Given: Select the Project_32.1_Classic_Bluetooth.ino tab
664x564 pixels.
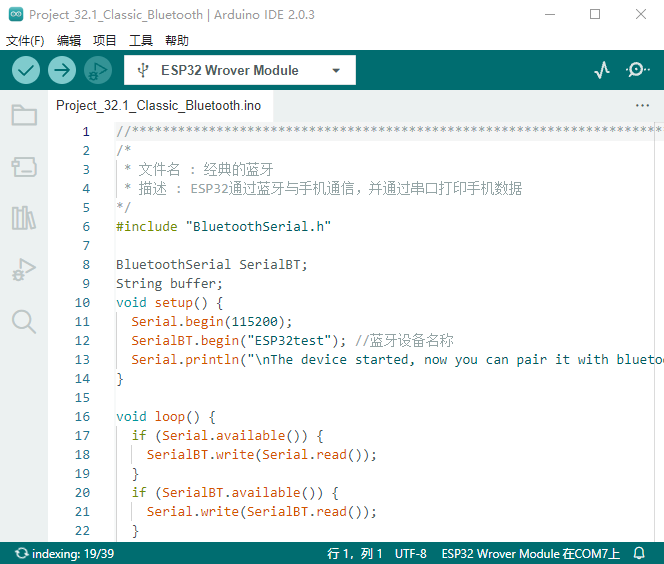Looking at the screenshot, I should pos(158,105).
